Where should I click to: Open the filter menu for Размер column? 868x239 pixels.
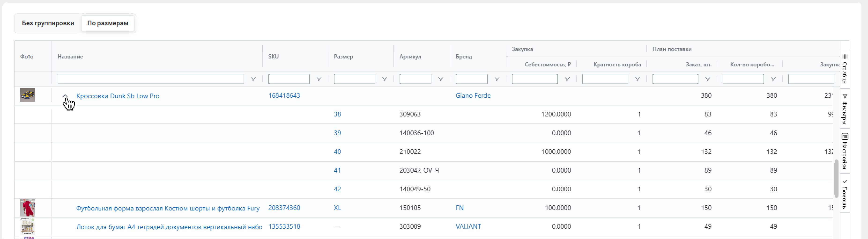(384, 79)
